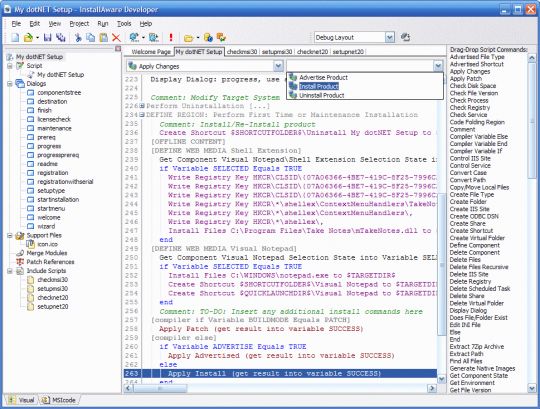This screenshot has width=540, height=409.
Task: Expand the Perform Uninstallation folded region
Action: pyautogui.click(x=142, y=106)
